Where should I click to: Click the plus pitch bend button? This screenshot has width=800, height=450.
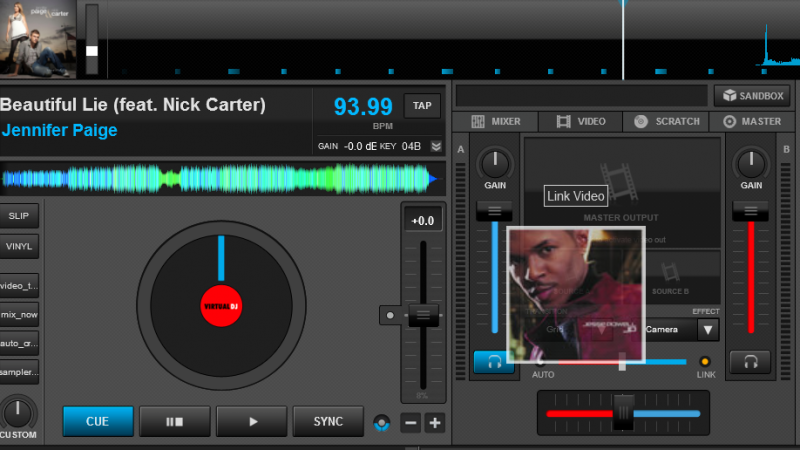tap(435, 422)
